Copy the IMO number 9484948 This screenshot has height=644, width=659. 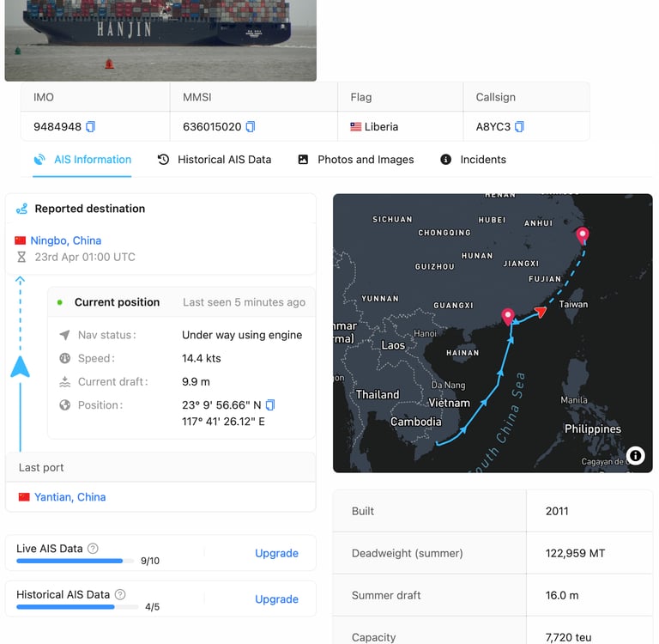tap(90, 126)
